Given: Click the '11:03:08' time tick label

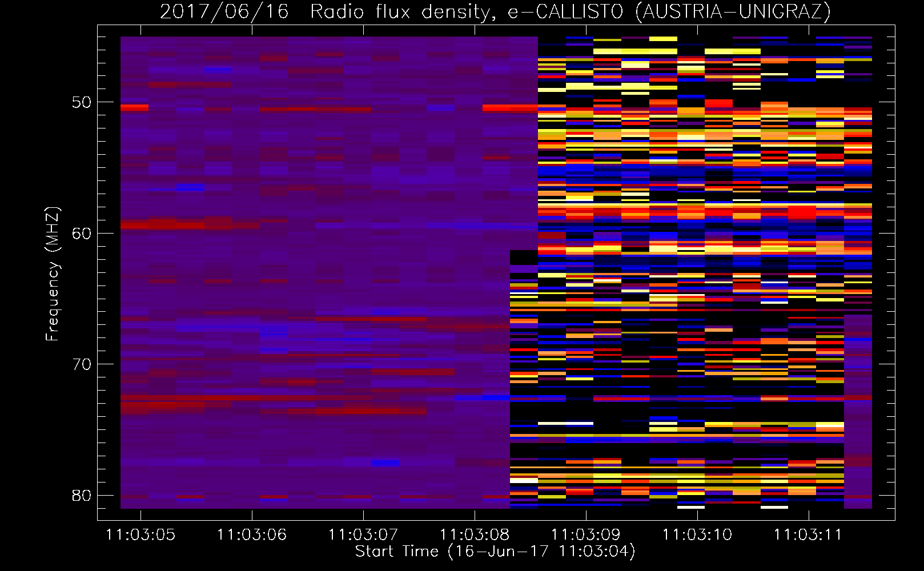Looking at the screenshot, I should [475, 535].
